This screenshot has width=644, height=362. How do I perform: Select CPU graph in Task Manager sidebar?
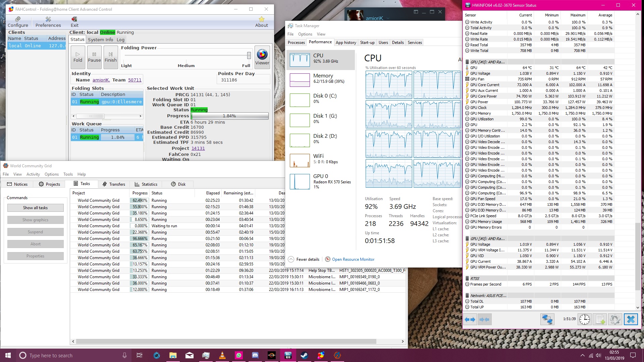tap(321, 60)
